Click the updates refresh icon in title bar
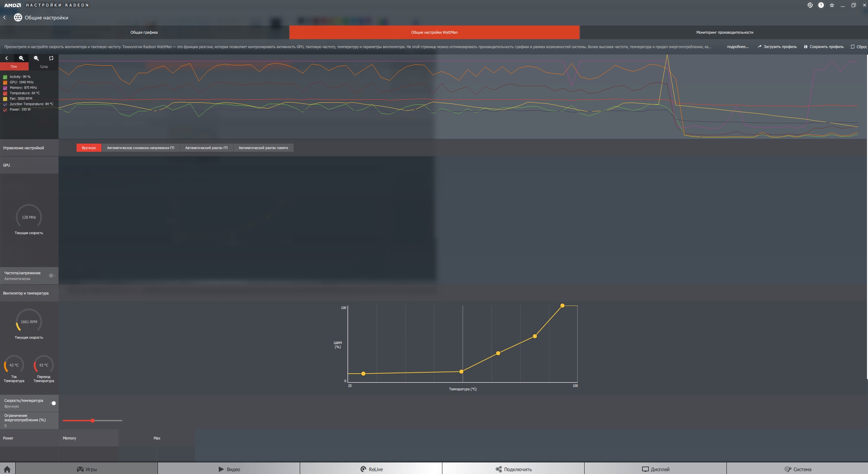 pyautogui.click(x=810, y=5)
